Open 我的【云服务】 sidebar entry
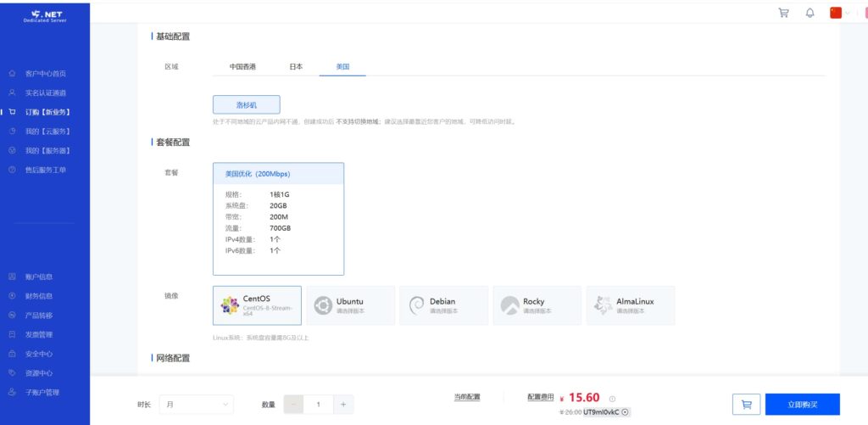868x425 pixels. click(x=47, y=131)
